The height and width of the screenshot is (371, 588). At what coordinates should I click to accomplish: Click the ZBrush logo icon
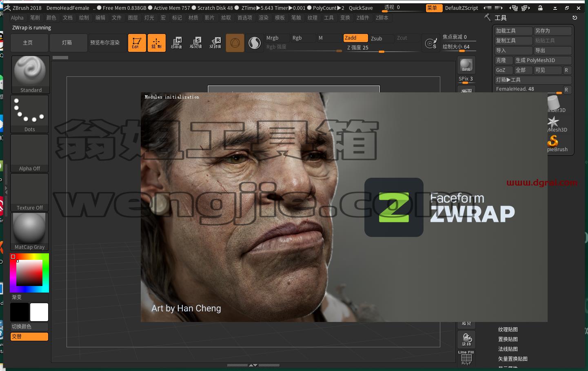7,8
